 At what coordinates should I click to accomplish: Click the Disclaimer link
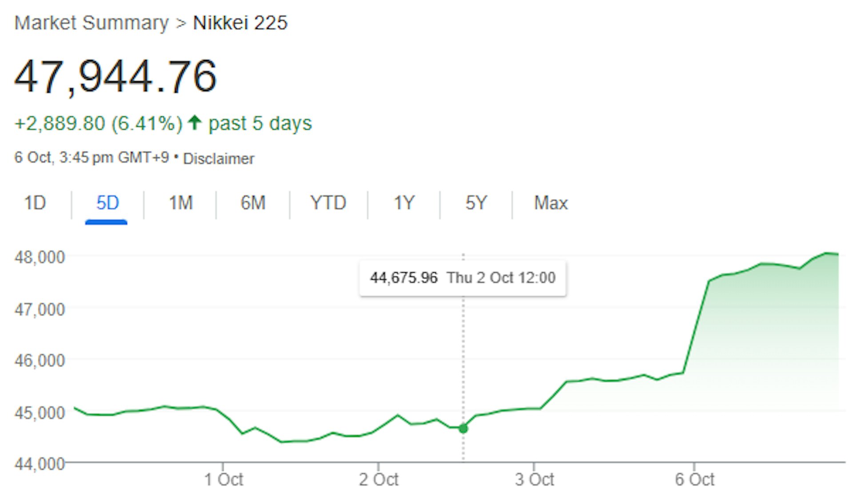pos(219,159)
